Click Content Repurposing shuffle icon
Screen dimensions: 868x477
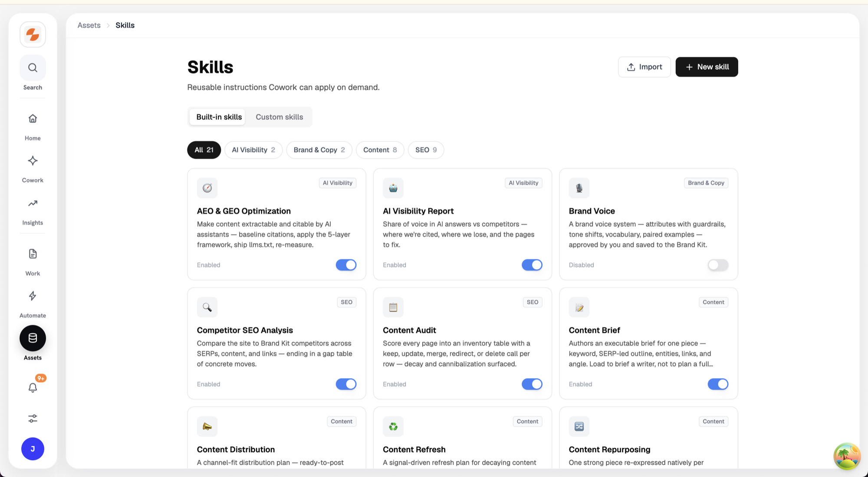pos(579,426)
